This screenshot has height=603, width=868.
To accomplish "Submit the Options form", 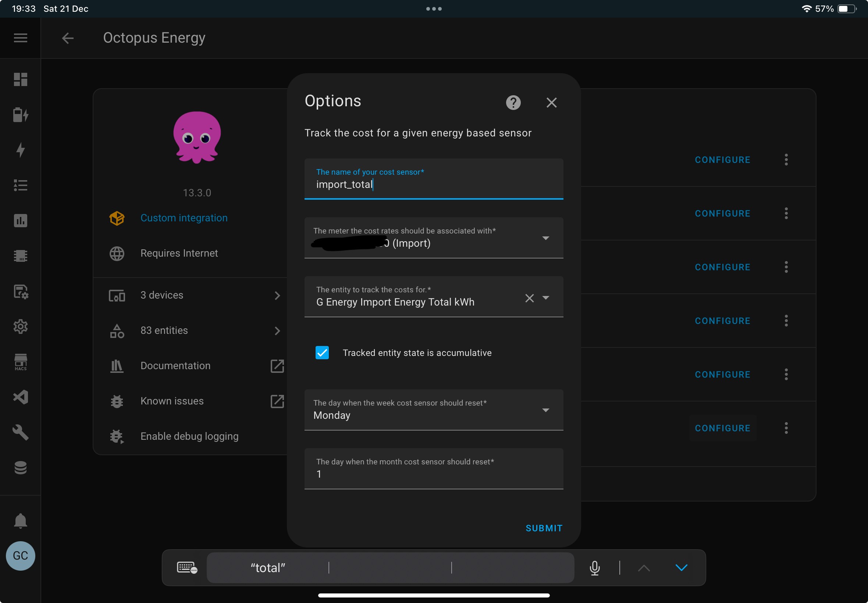I will pos(544,528).
